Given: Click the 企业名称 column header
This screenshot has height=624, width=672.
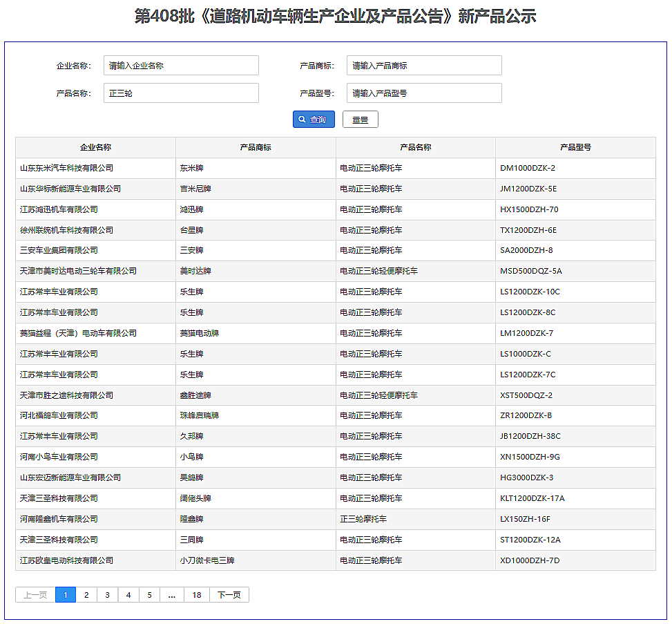Looking at the screenshot, I should click(x=95, y=147).
